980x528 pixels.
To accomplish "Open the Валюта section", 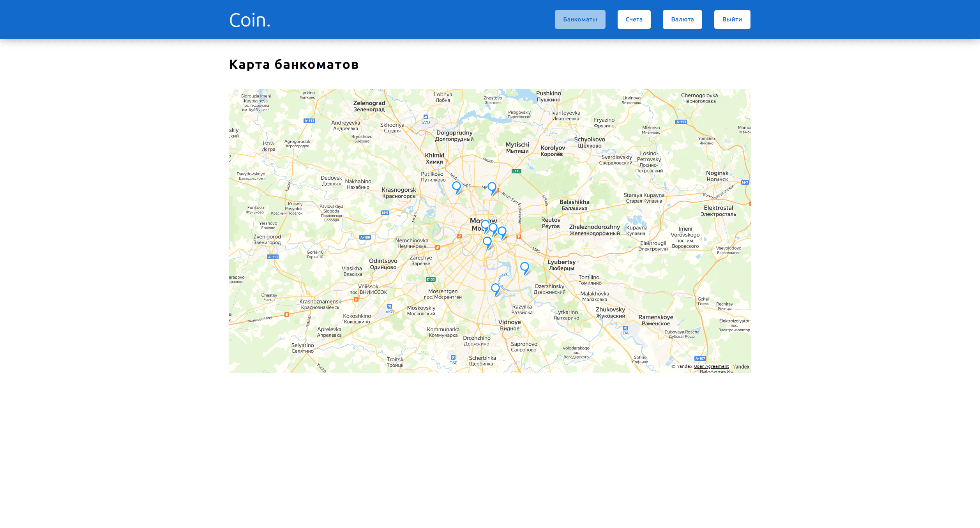I will (682, 19).
